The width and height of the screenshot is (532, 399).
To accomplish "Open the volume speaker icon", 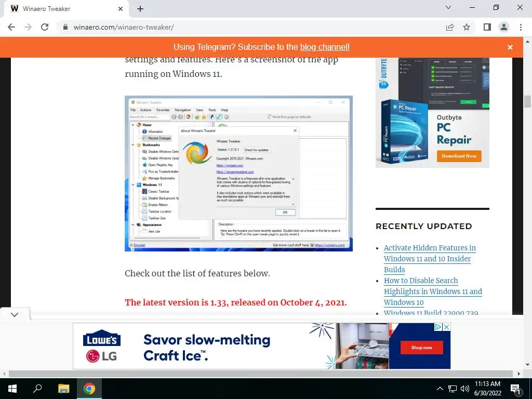I will pyautogui.click(x=465, y=389).
